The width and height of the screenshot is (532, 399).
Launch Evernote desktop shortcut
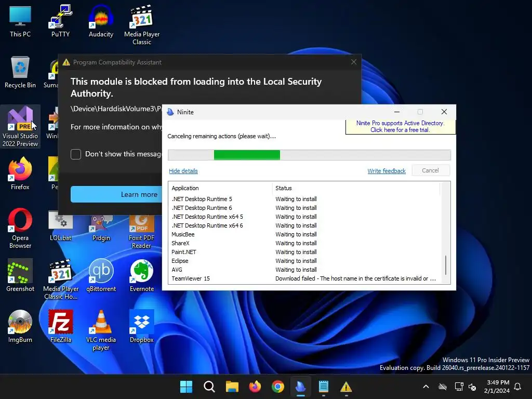[x=141, y=276]
